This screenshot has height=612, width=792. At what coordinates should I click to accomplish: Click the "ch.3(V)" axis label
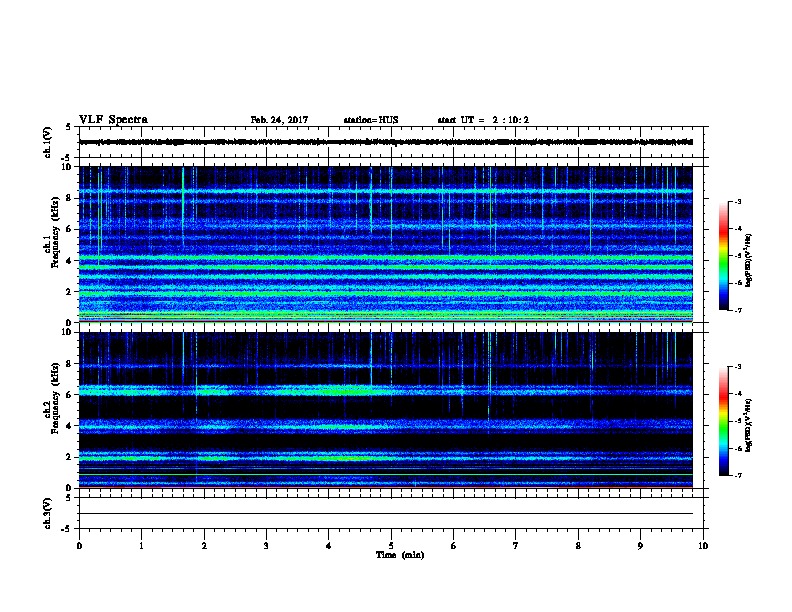[47, 513]
